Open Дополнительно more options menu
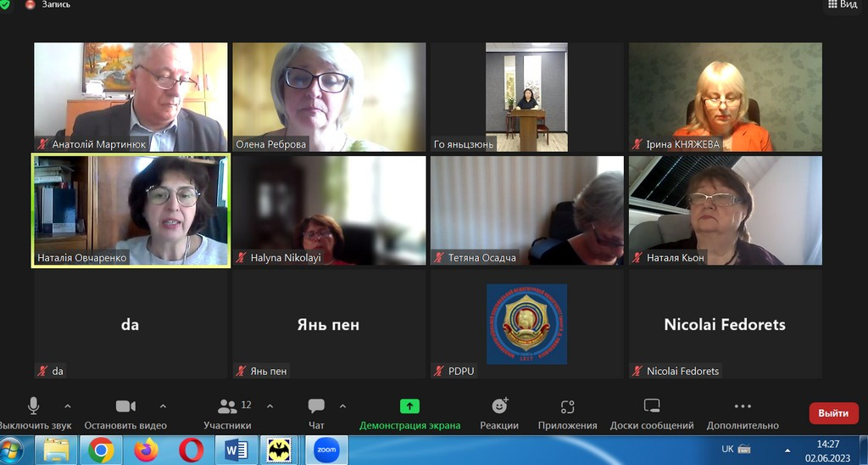This screenshot has width=868, height=465. click(743, 413)
